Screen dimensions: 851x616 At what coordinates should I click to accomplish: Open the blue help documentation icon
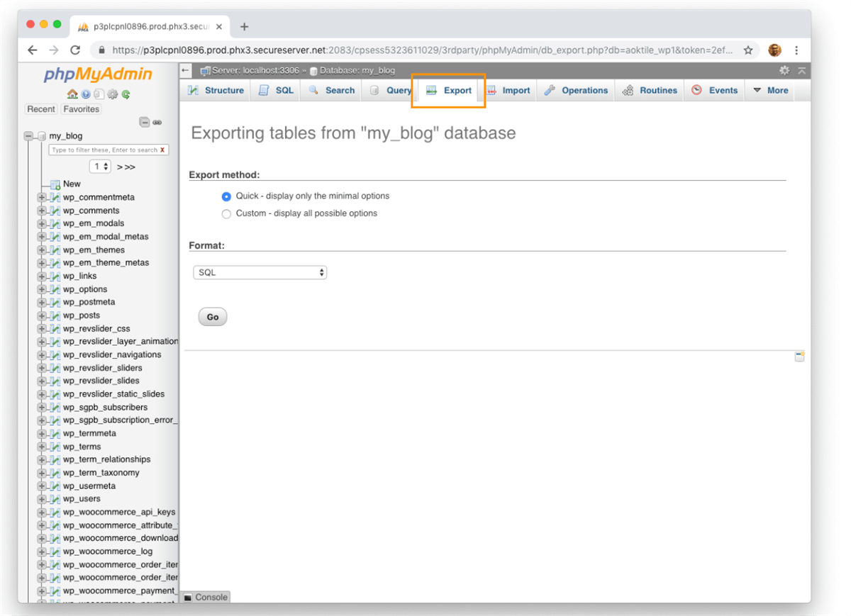click(x=86, y=94)
